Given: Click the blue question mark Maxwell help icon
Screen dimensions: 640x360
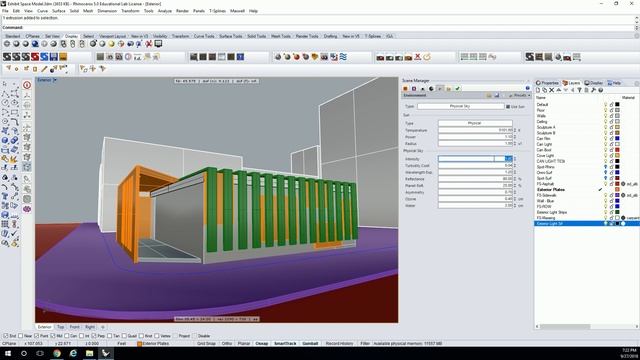Looking at the screenshot, I should (240, 57).
